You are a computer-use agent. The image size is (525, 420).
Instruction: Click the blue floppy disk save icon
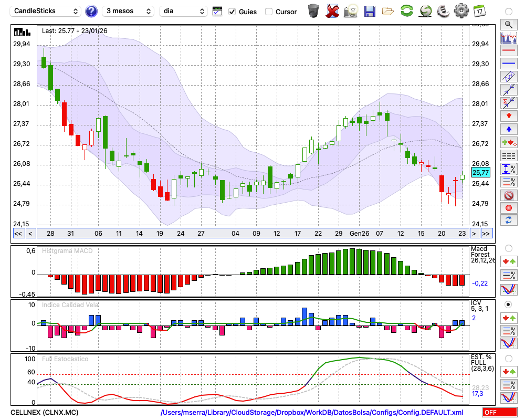(370, 11)
